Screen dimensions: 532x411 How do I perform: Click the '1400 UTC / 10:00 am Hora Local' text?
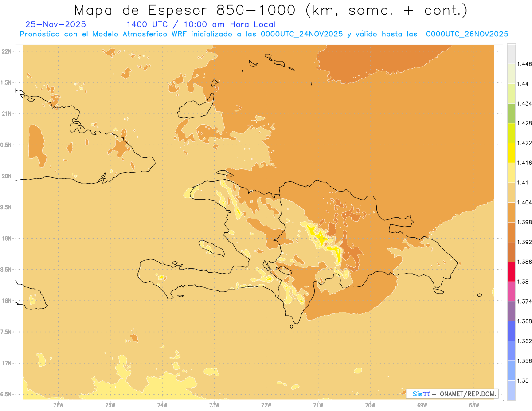(x=201, y=24)
